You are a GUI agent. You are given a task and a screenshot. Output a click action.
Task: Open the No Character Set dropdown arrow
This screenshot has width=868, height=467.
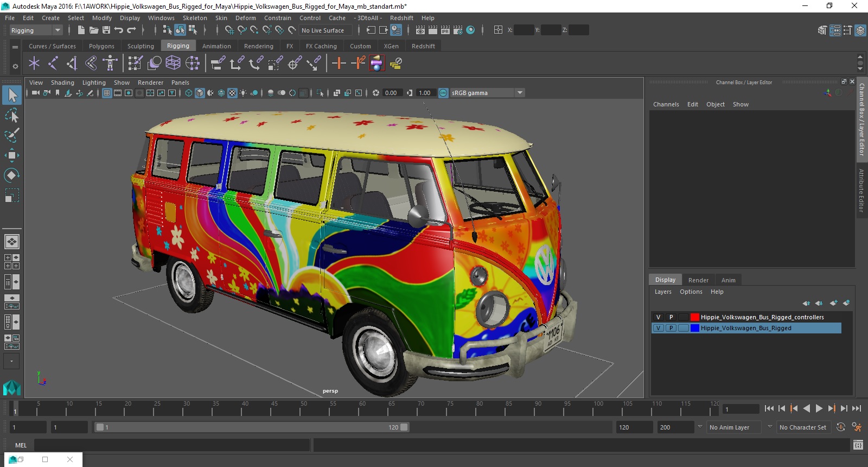(769, 427)
